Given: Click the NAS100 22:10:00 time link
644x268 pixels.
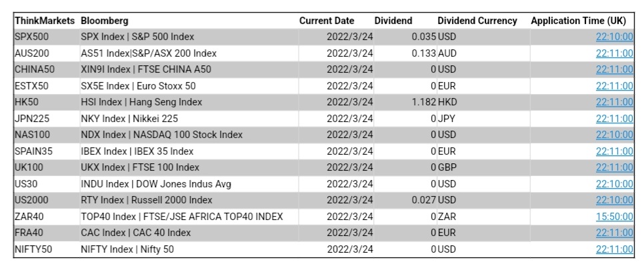Looking at the screenshot, I should [x=614, y=135].
